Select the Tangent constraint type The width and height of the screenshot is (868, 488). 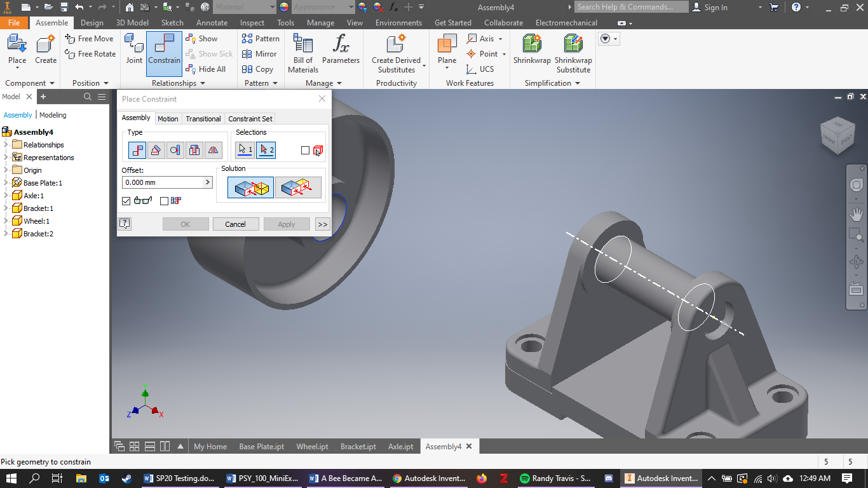175,150
